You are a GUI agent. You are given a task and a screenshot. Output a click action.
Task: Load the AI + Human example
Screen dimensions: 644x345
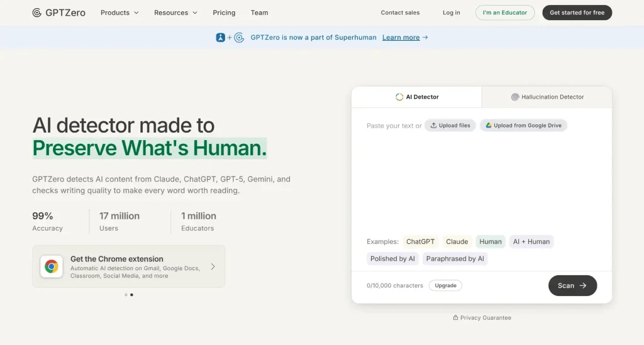tap(531, 241)
